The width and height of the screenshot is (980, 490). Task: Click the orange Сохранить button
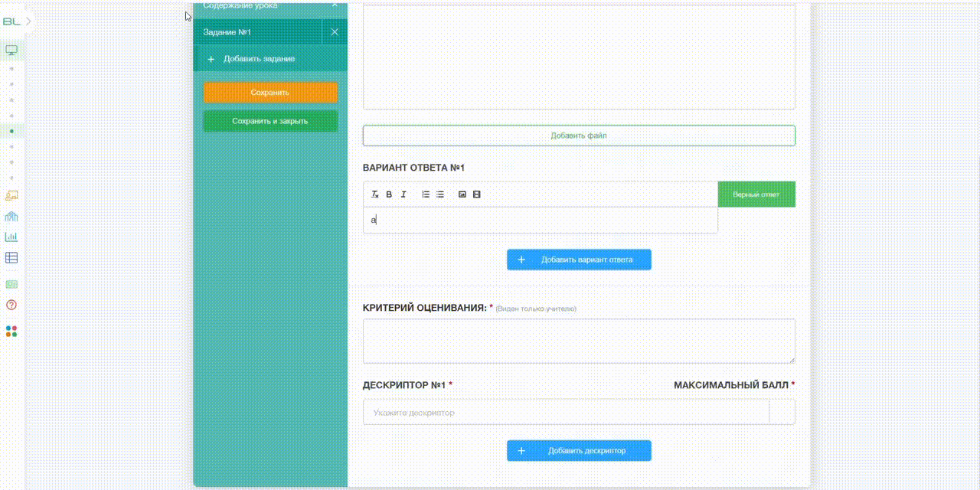[270, 93]
